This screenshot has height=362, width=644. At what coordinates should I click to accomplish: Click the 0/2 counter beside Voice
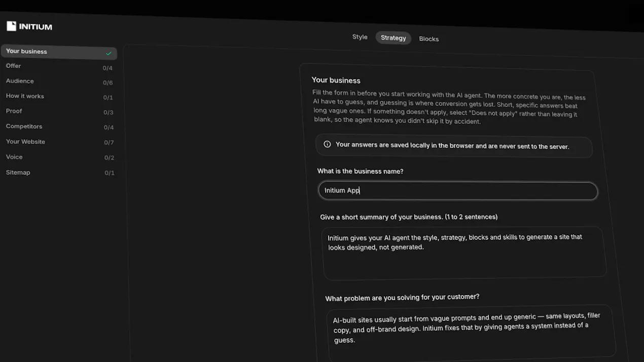coord(109,158)
